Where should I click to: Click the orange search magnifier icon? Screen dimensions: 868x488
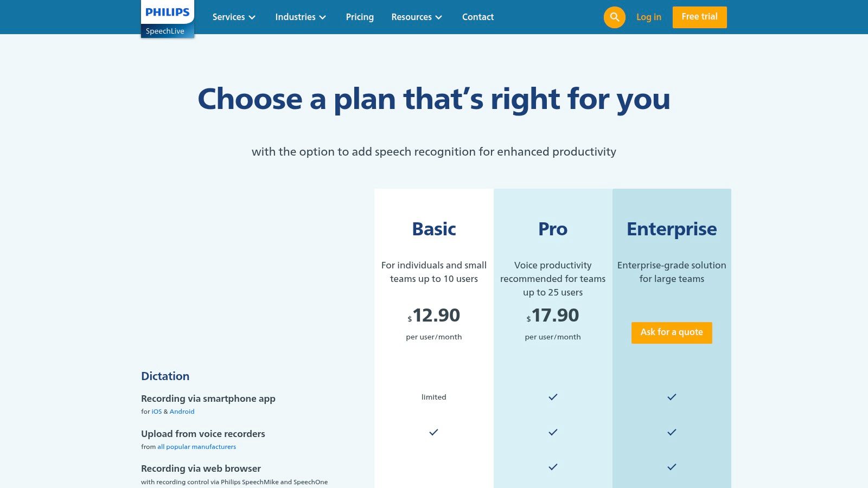pyautogui.click(x=614, y=17)
